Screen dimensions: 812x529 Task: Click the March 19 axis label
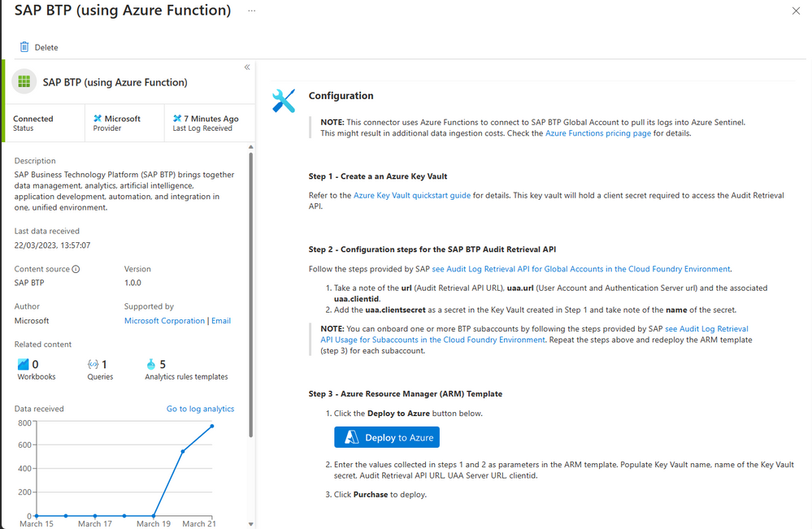154,523
